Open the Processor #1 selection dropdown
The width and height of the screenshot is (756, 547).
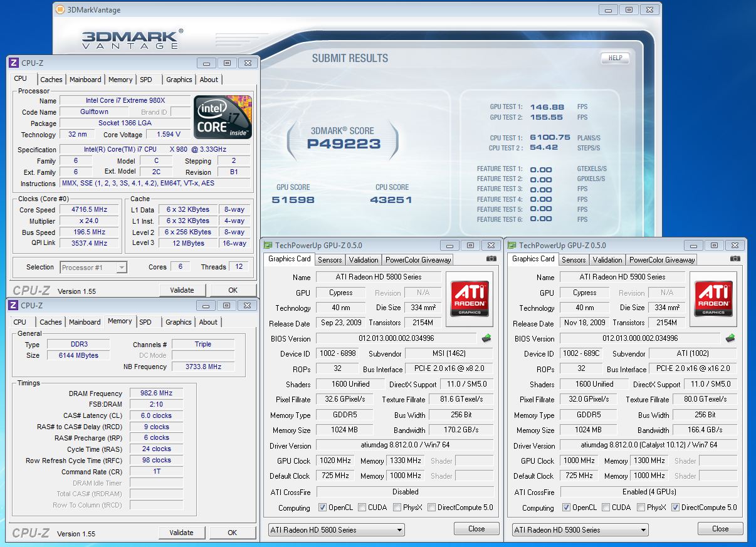(93, 268)
